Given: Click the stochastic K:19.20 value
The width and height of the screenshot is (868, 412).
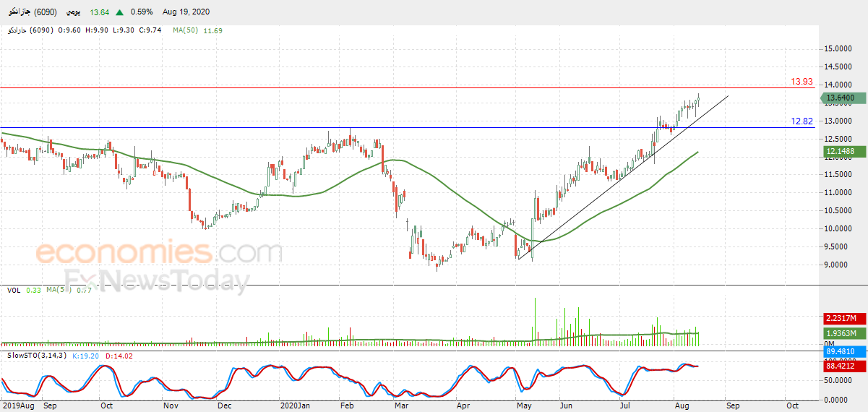Looking at the screenshot, I should point(86,356).
